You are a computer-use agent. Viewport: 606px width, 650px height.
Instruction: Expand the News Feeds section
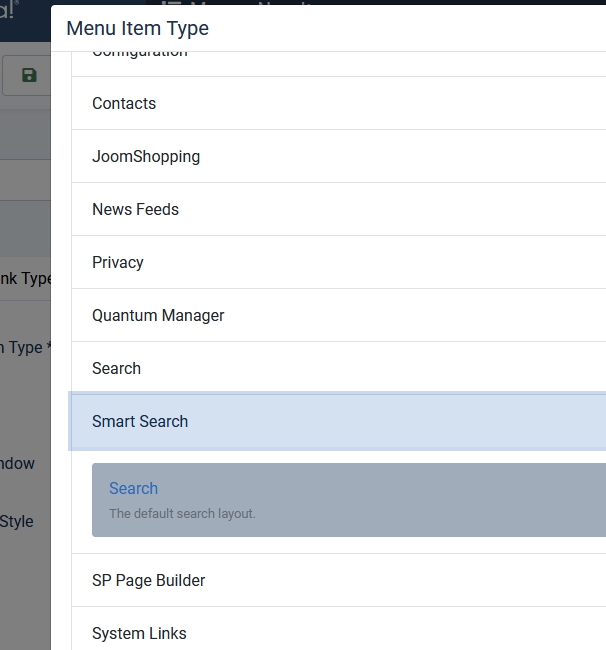(135, 210)
